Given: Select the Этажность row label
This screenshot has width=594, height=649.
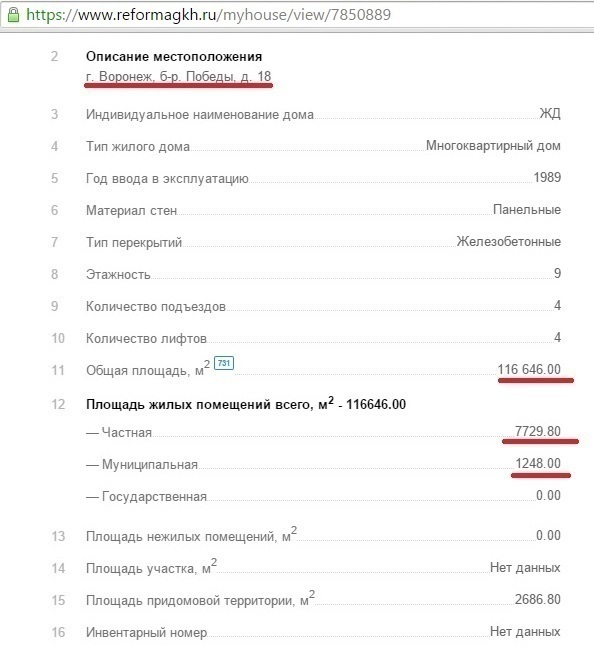Looking at the screenshot, I should click(118, 274).
